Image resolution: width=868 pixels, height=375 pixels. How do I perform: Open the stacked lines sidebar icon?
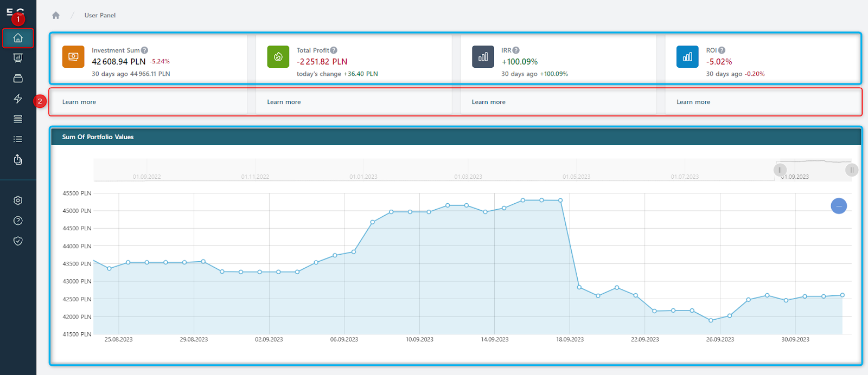[x=18, y=119]
